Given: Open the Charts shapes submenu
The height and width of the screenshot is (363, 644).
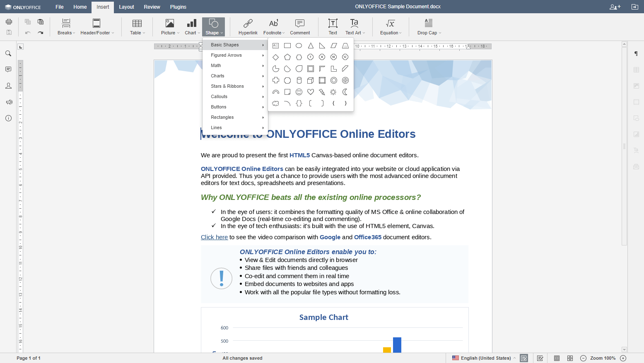Looking at the screenshot, I should (x=235, y=76).
